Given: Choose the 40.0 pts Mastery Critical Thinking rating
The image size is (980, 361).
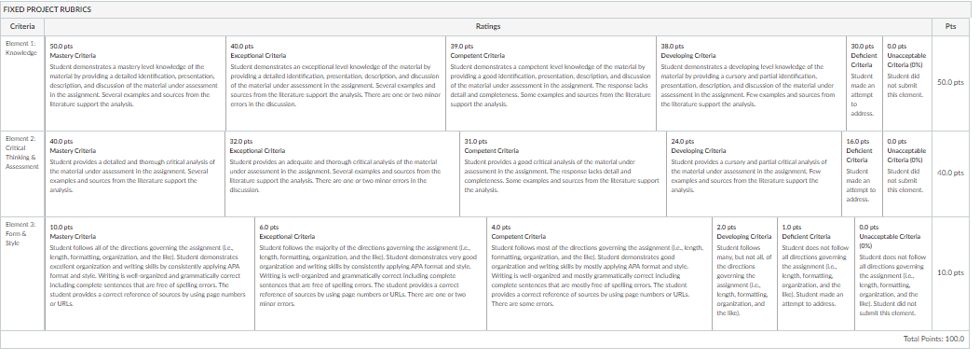Looking at the screenshot, I should [135, 174].
